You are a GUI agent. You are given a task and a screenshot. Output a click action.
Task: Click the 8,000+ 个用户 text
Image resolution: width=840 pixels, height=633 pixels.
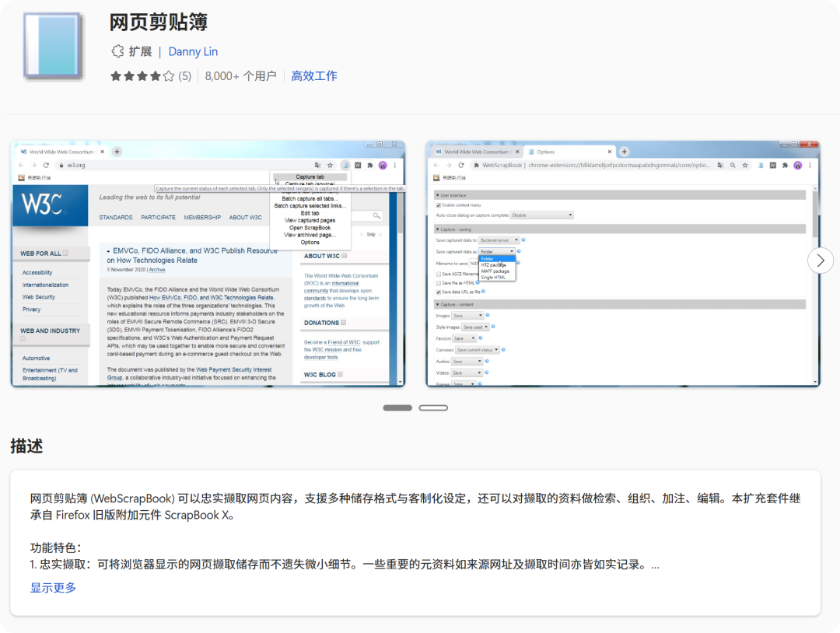[x=240, y=76]
